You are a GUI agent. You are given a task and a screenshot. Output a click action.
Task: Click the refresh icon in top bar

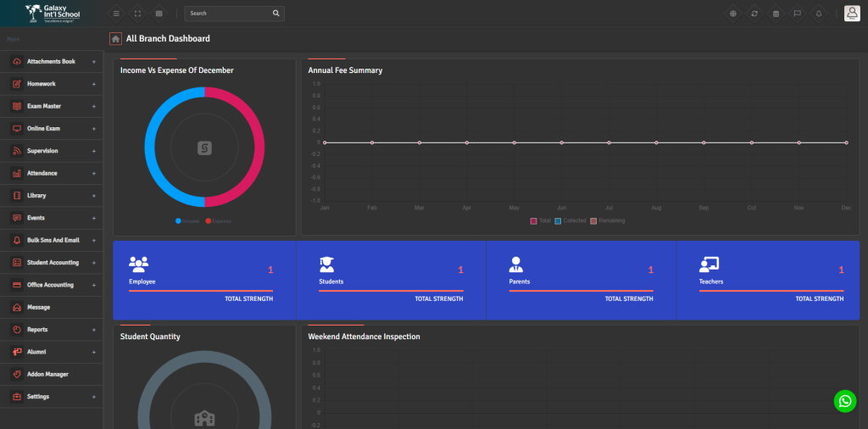[x=754, y=14]
